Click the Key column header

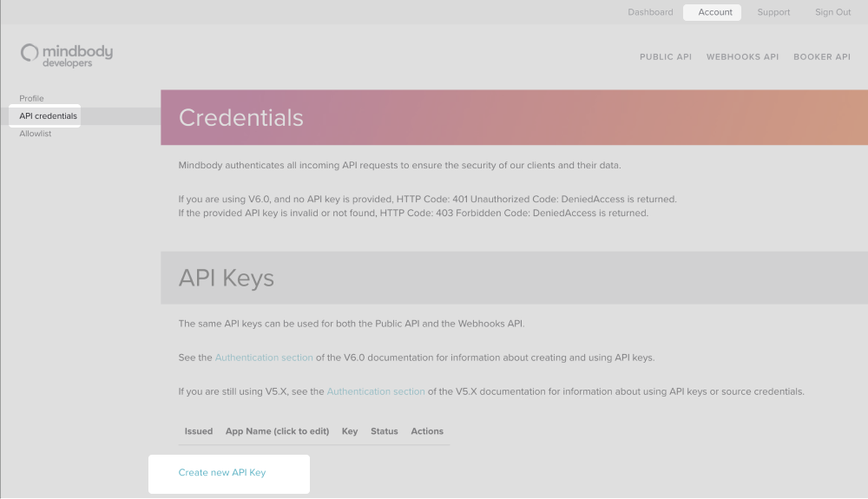[350, 431]
